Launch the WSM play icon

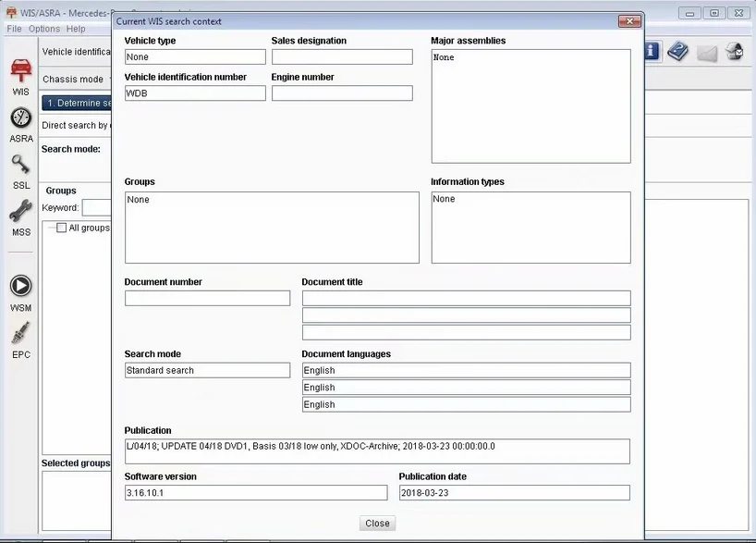point(20,286)
